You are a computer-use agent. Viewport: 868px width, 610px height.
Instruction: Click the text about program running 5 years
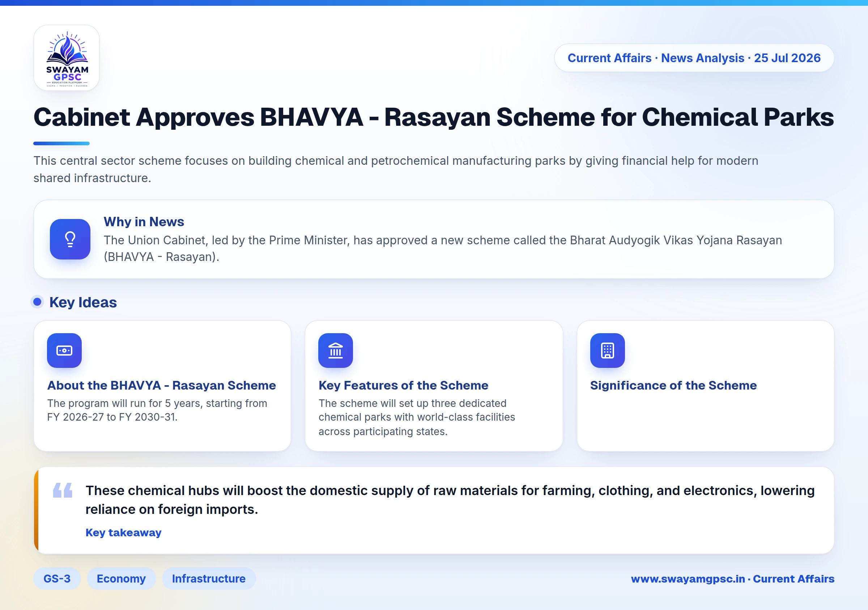157,410
